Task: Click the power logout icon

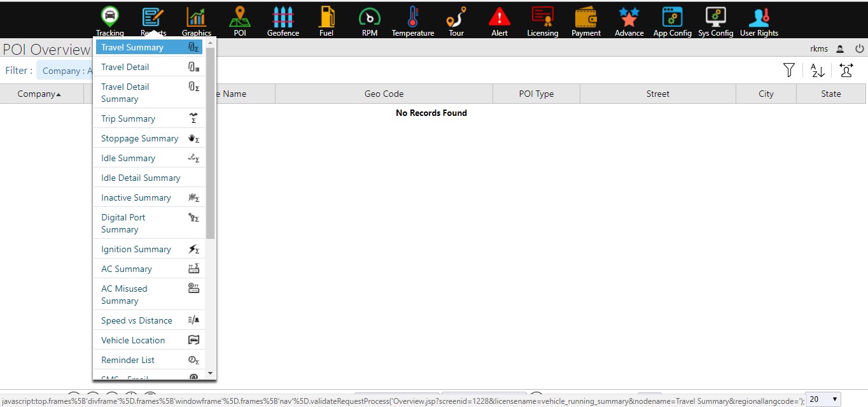Action: (859, 48)
